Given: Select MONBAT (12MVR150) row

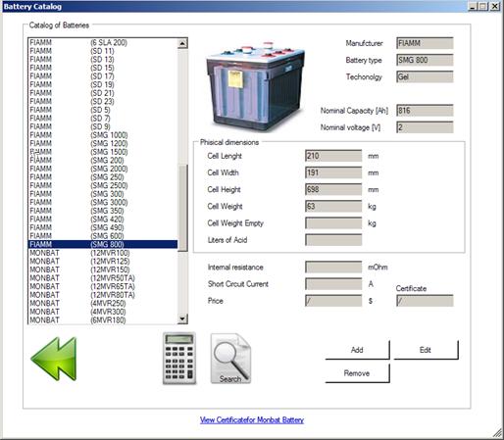Looking at the screenshot, I should [x=103, y=269].
